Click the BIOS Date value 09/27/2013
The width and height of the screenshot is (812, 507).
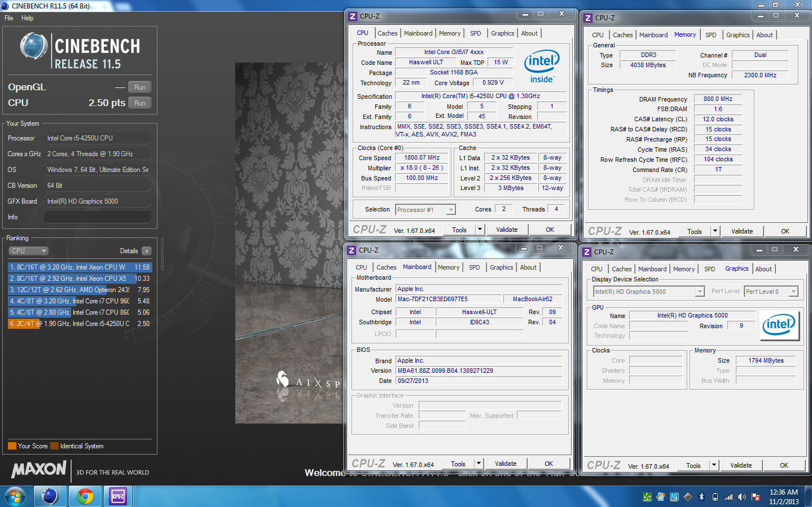tap(479, 381)
